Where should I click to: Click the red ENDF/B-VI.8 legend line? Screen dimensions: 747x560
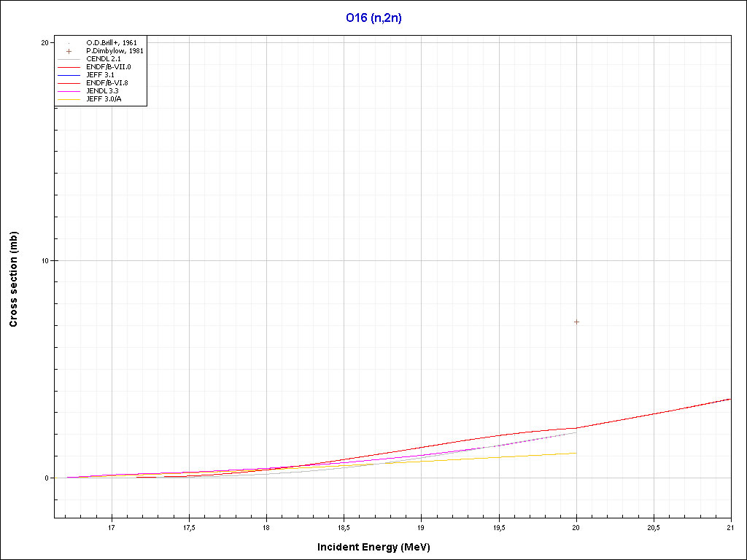pyautogui.click(x=69, y=83)
